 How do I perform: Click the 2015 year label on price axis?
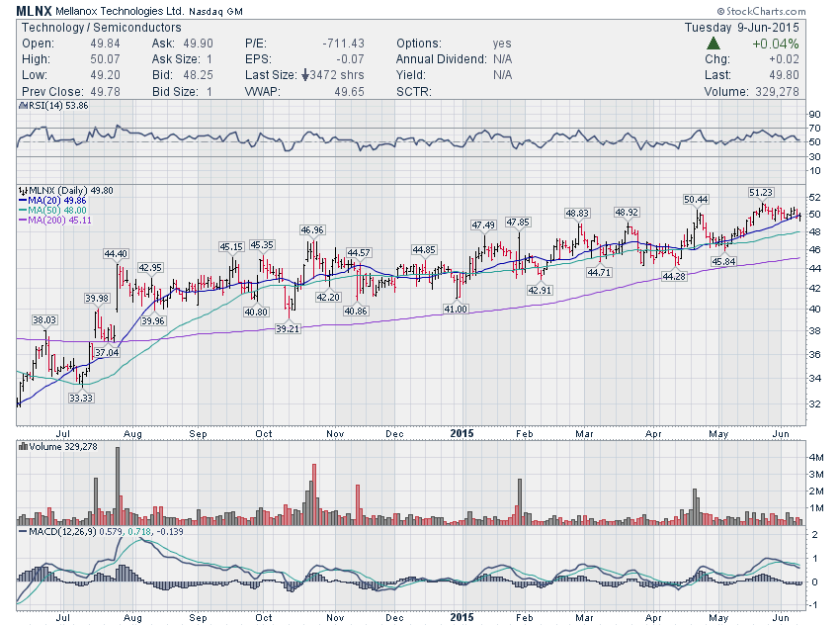click(x=462, y=433)
